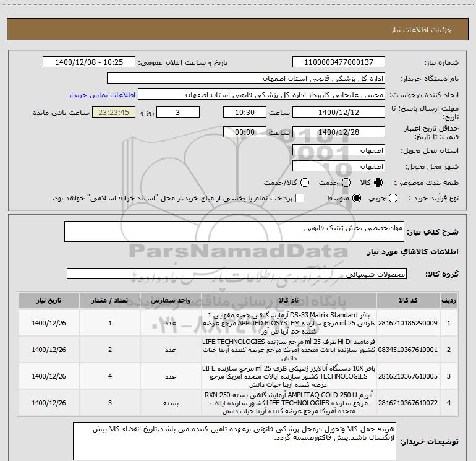
Task: Click the ردیف column header
Action: coord(449,301)
